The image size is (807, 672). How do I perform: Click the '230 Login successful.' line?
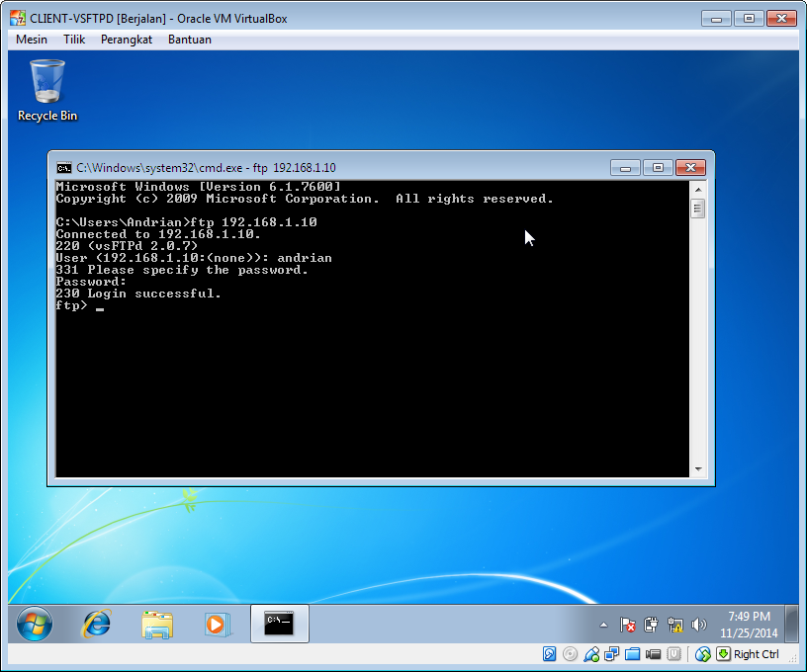pyautogui.click(x=138, y=294)
